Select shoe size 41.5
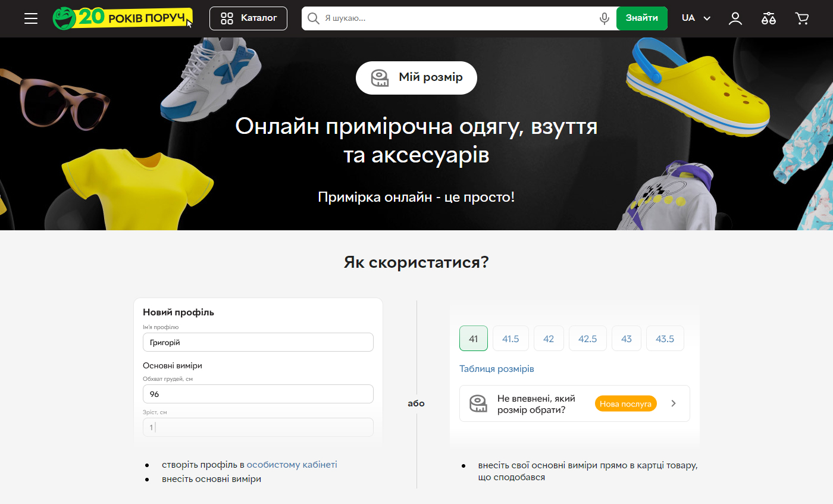Image resolution: width=833 pixels, height=504 pixels. pyautogui.click(x=511, y=339)
